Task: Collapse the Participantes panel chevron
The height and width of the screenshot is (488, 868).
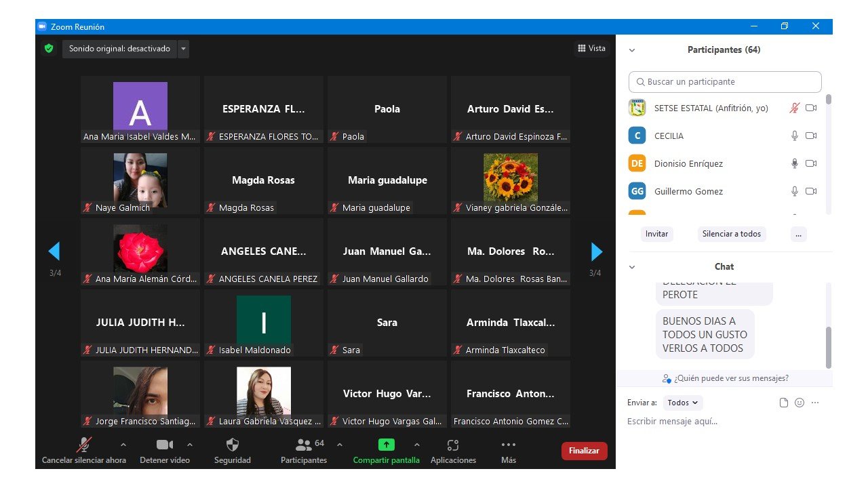Action: coord(632,50)
